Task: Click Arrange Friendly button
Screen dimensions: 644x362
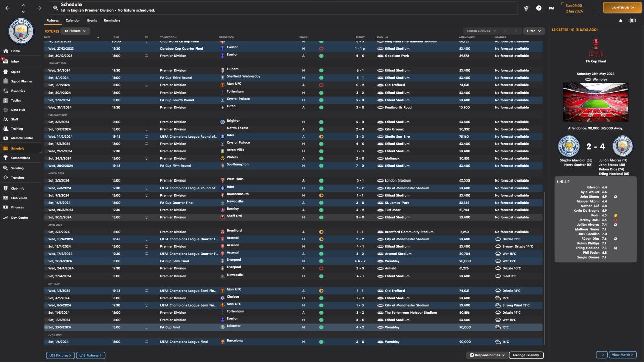Action: (x=526, y=355)
